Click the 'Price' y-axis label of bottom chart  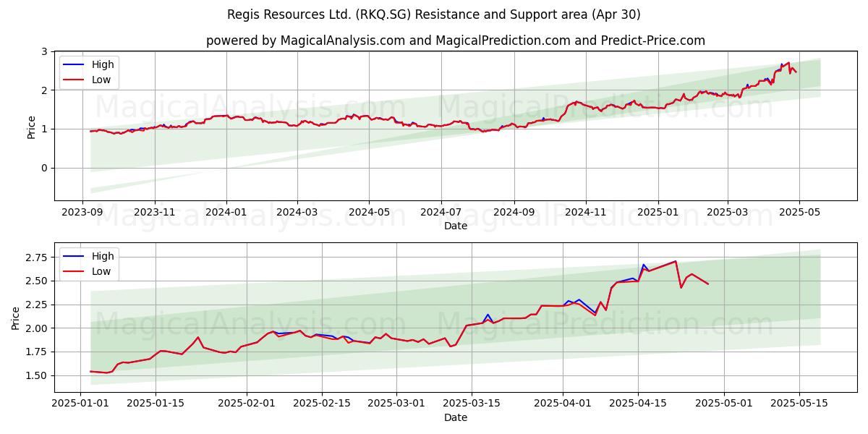[16, 318]
